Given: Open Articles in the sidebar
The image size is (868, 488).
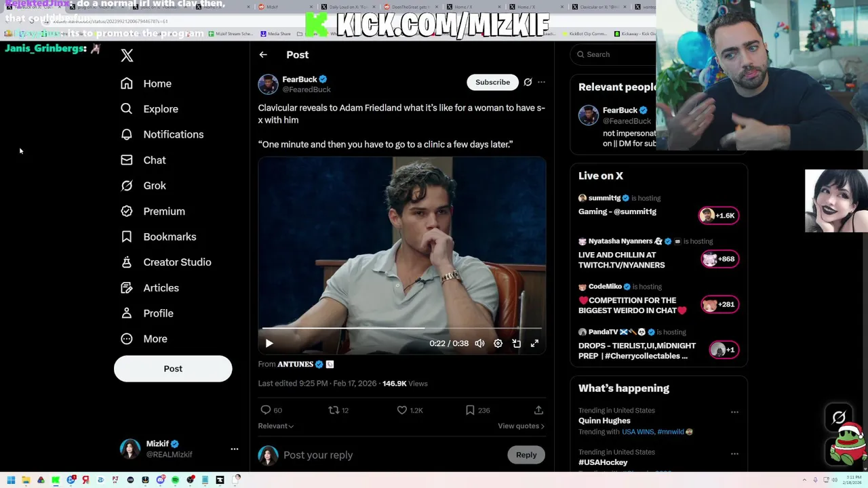Looking at the screenshot, I should pos(149,288).
